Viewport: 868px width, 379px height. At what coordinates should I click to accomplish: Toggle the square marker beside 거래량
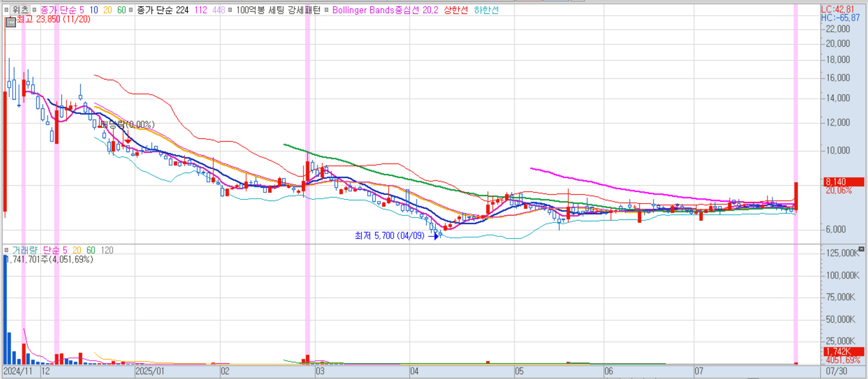click(x=6, y=250)
